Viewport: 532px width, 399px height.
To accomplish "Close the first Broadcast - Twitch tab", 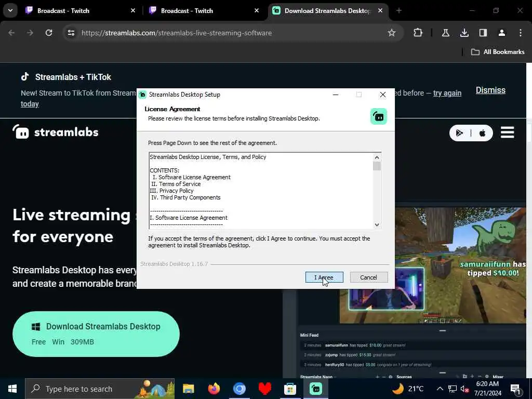I will click(x=133, y=11).
